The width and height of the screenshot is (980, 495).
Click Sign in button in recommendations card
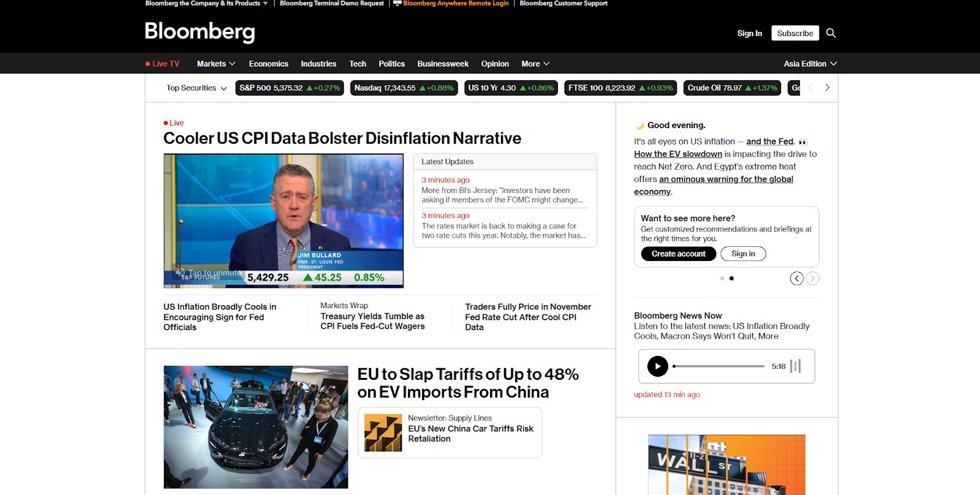(744, 254)
